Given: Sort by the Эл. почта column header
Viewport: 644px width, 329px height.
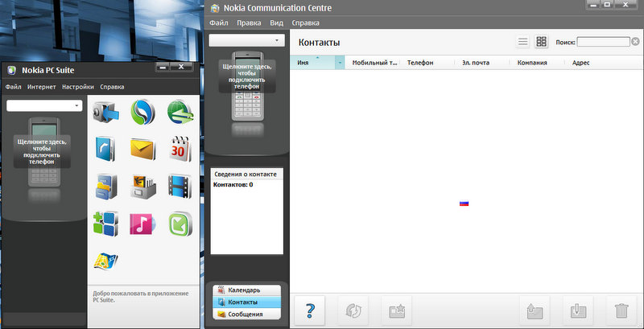Looking at the screenshot, I should (481, 63).
